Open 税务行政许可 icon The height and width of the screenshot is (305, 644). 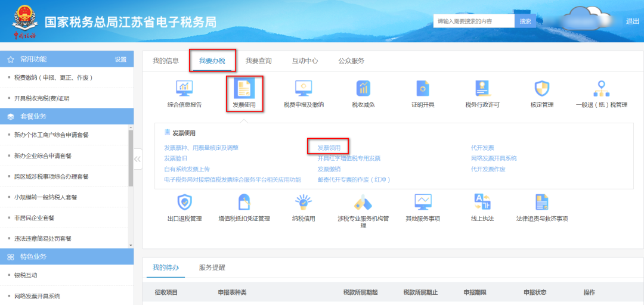click(482, 88)
